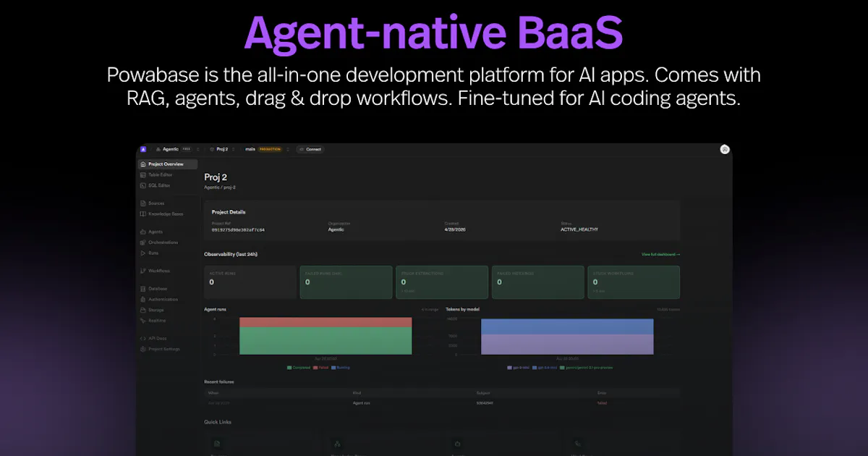The height and width of the screenshot is (456, 868).
Task: Click the API Docs code-brackets icon
Action: pyautogui.click(x=142, y=338)
